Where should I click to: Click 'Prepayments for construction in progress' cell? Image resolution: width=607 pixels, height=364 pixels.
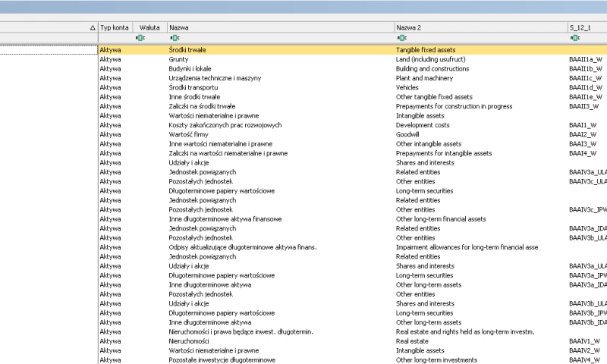(x=454, y=106)
